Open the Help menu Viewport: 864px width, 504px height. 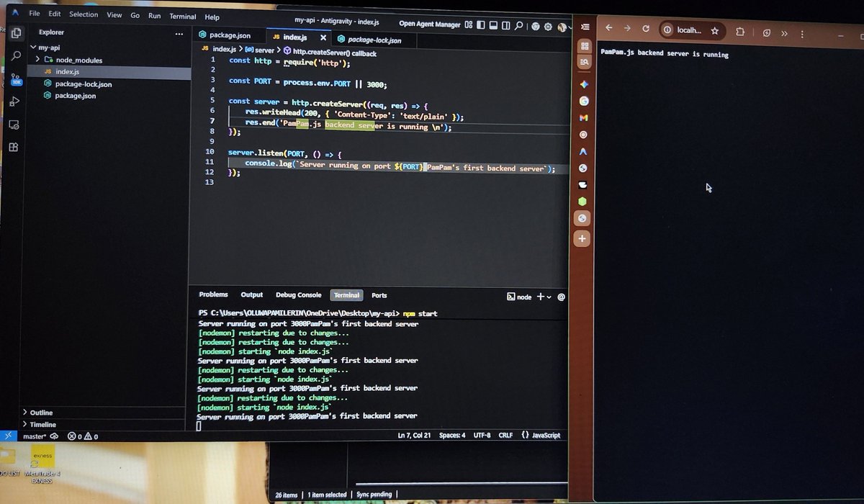212,17
